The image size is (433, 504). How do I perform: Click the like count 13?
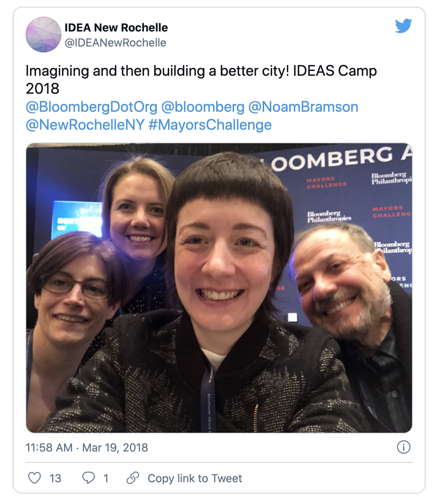[55, 478]
